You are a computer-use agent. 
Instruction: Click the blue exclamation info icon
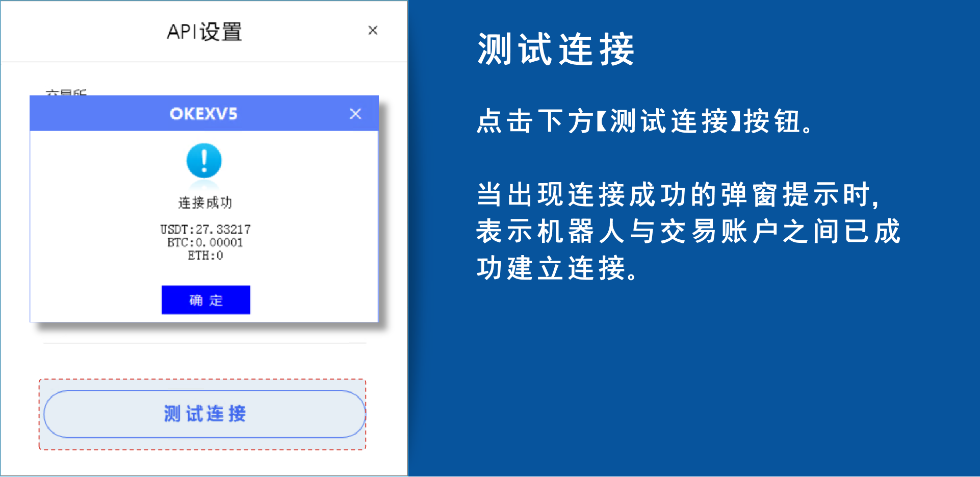pos(204,161)
